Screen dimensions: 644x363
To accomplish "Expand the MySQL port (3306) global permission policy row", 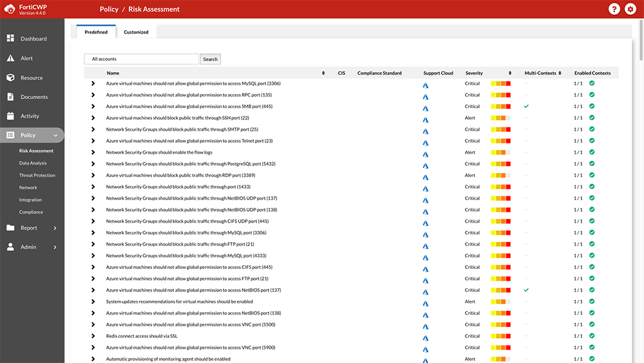I will (x=93, y=84).
